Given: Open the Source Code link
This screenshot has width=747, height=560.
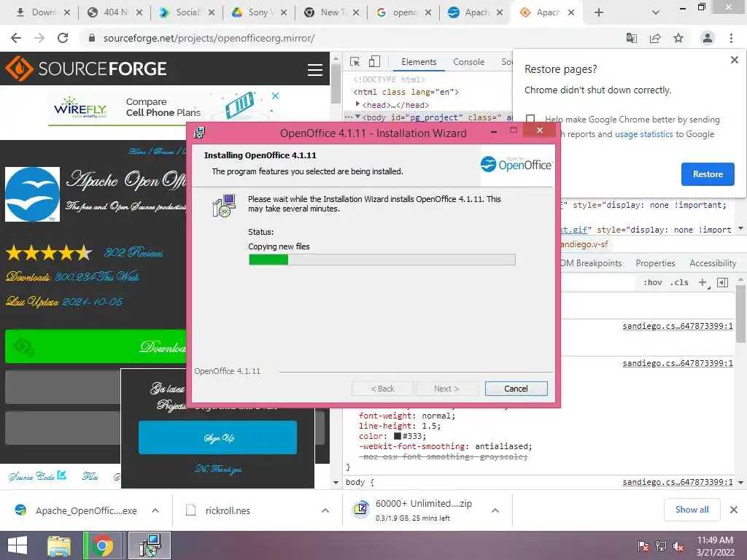Looking at the screenshot, I should click(37, 475).
